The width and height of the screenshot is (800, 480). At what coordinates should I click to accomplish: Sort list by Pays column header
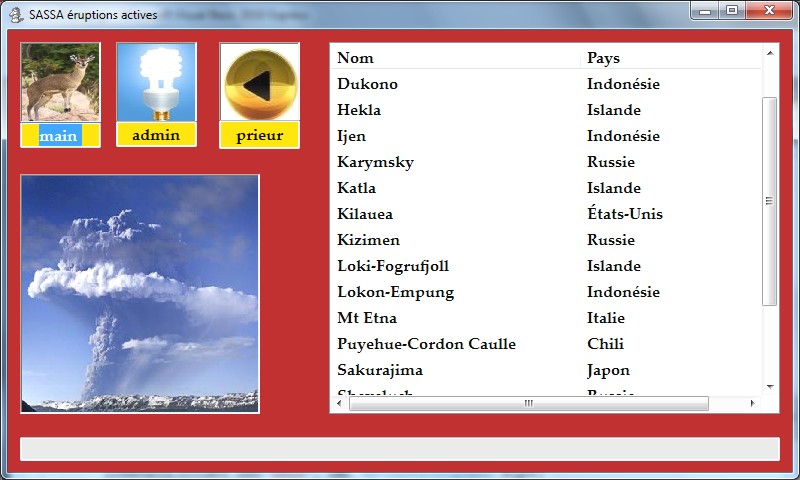pos(670,58)
